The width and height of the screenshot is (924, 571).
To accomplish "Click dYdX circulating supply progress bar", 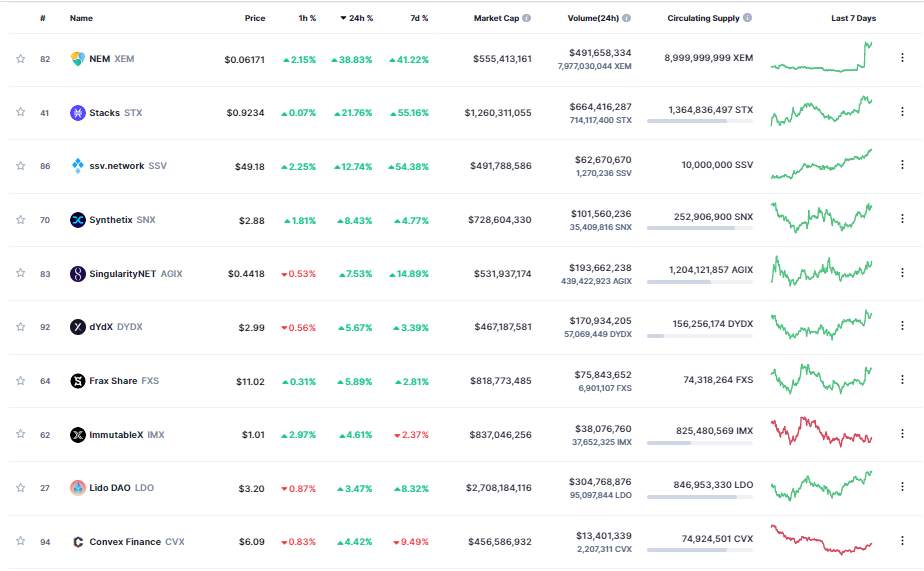I will [699, 336].
